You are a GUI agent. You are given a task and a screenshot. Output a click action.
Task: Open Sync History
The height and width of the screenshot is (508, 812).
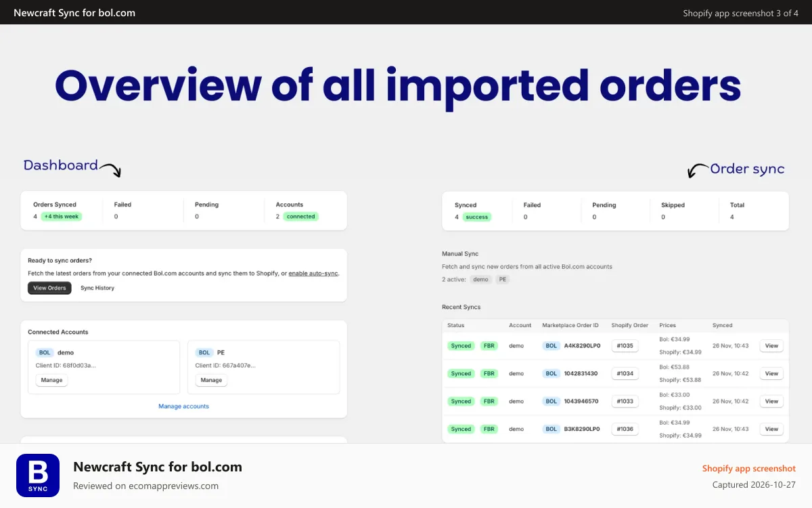pyautogui.click(x=97, y=288)
